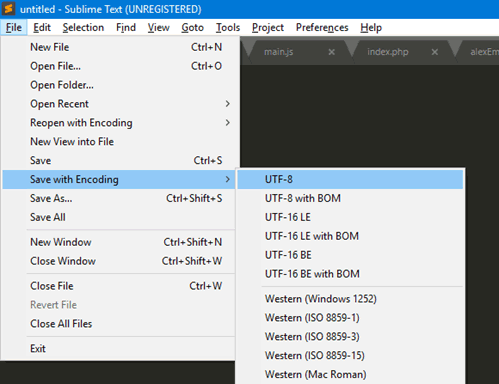Save with UTF-8 encoding
This screenshot has width=499, height=384.
[x=350, y=179]
